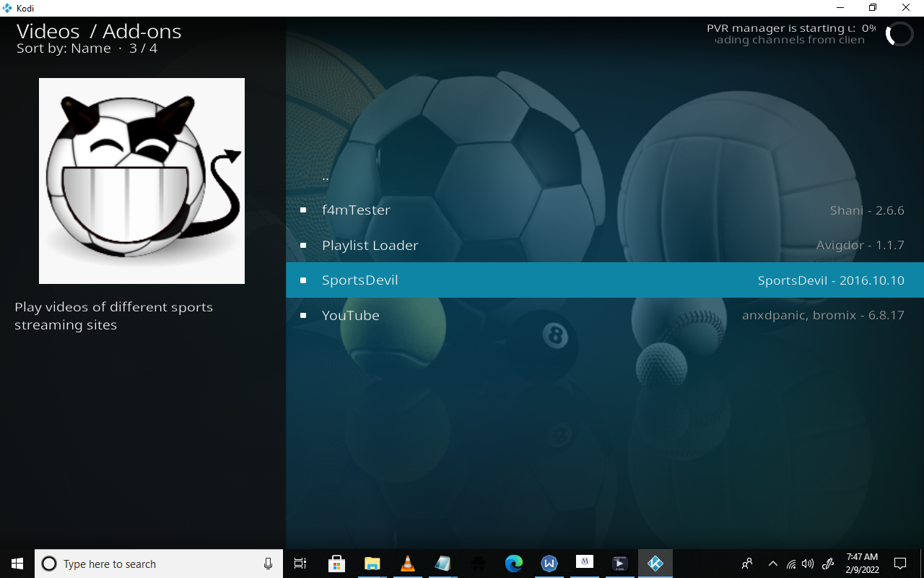Click the Cortana circle icon in the search box
Image resolution: width=924 pixels, height=578 pixels.
(49, 564)
